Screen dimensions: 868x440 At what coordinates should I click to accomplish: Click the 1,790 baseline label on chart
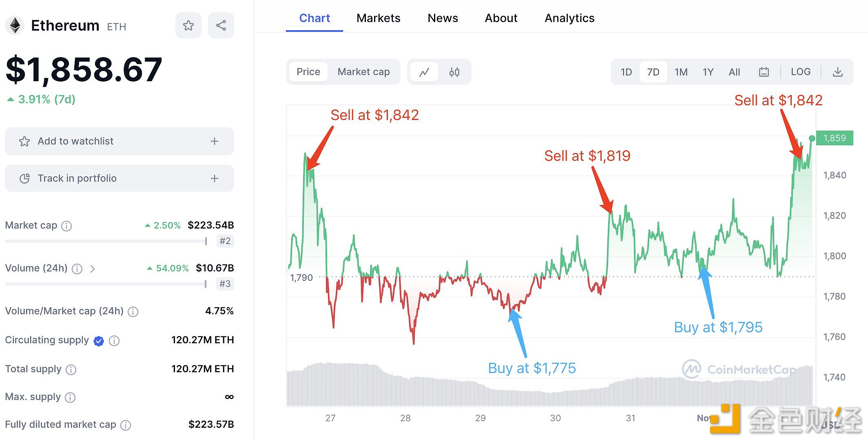point(301,278)
